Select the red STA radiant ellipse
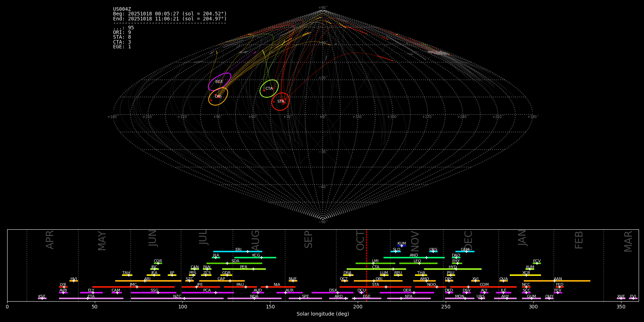Viewport: 644px width, 322px height. [x=280, y=102]
